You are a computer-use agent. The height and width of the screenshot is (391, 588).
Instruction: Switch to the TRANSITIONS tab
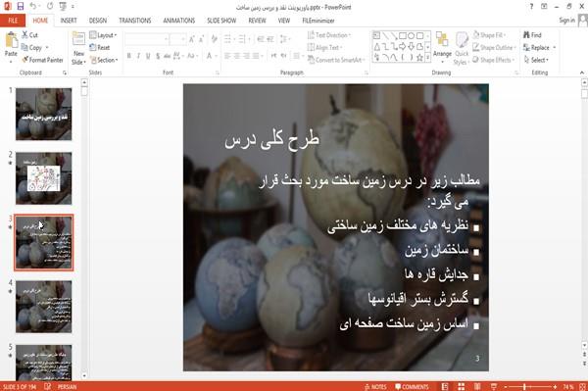tap(135, 21)
